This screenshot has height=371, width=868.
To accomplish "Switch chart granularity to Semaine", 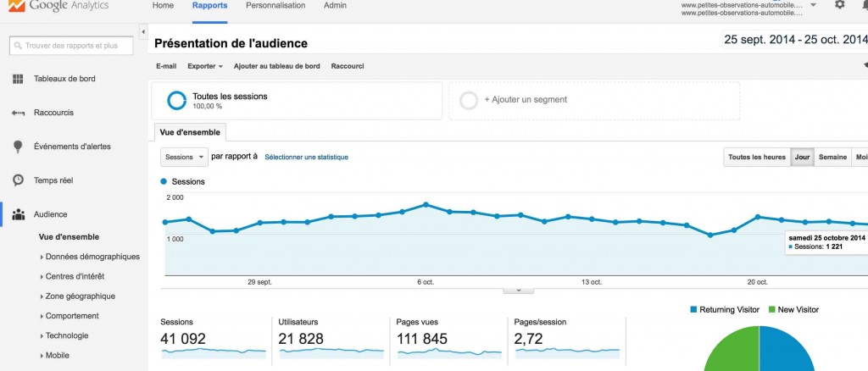I will coord(832,157).
